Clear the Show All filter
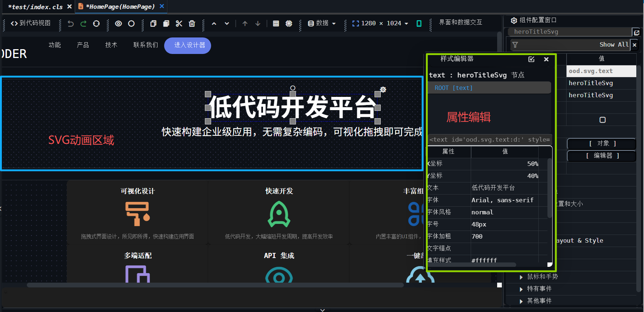 [634, 45]
